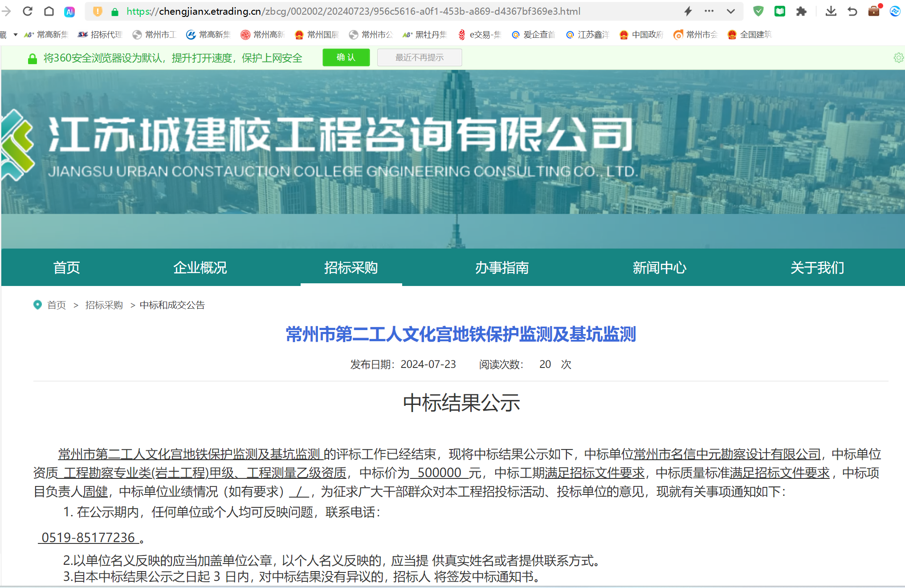
Task: Click the bid price 500000
Action: point(440,473)
